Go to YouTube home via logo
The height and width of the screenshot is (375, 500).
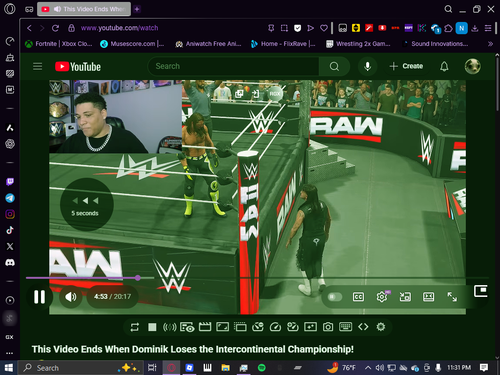(78, 67)
